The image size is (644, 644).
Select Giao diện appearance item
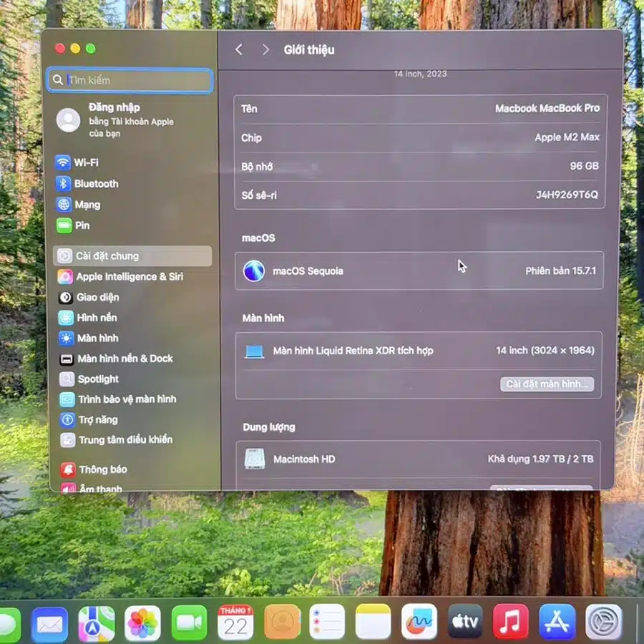click(98, 297)
